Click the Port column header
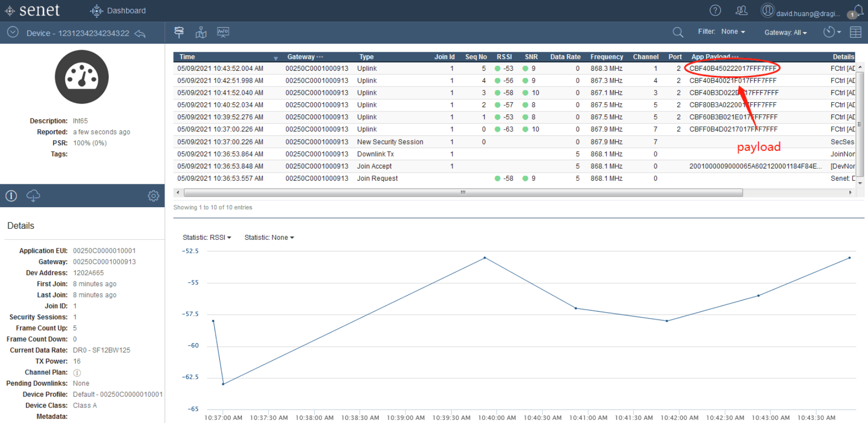The image size is (868, 423). 675,57
